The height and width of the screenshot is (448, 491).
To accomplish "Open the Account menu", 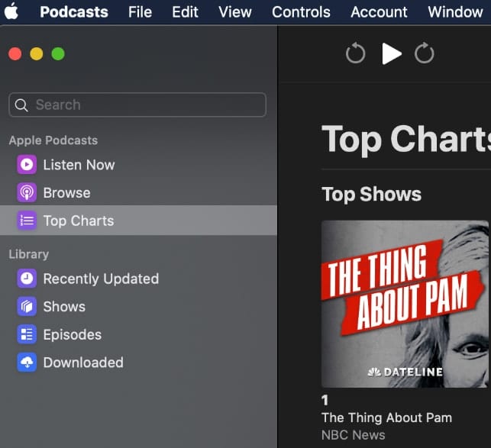I will 379,12.
